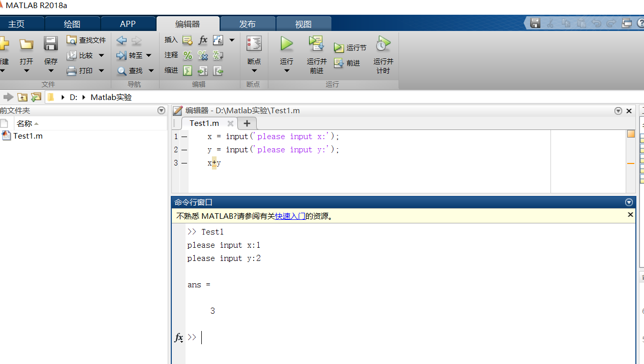Open the Save (保存) dropdown arrow
The height and width of the screenshot is (364, 644).
[51, 71]
